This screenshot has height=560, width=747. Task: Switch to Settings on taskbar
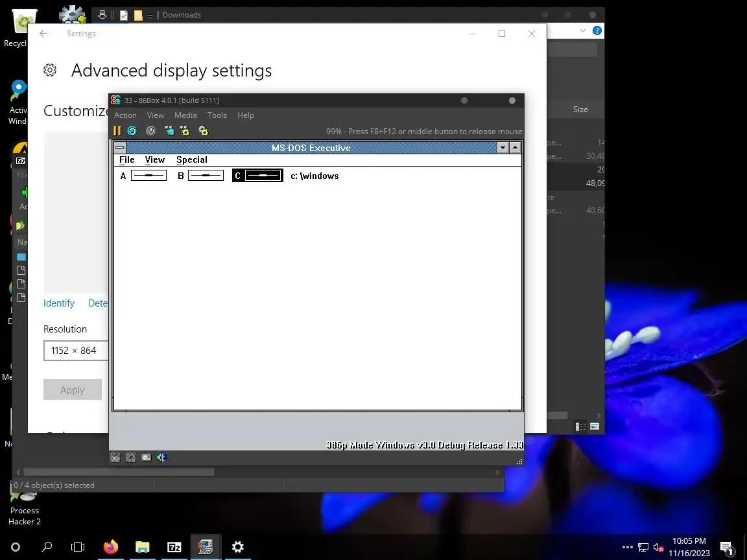coord(238,547)
